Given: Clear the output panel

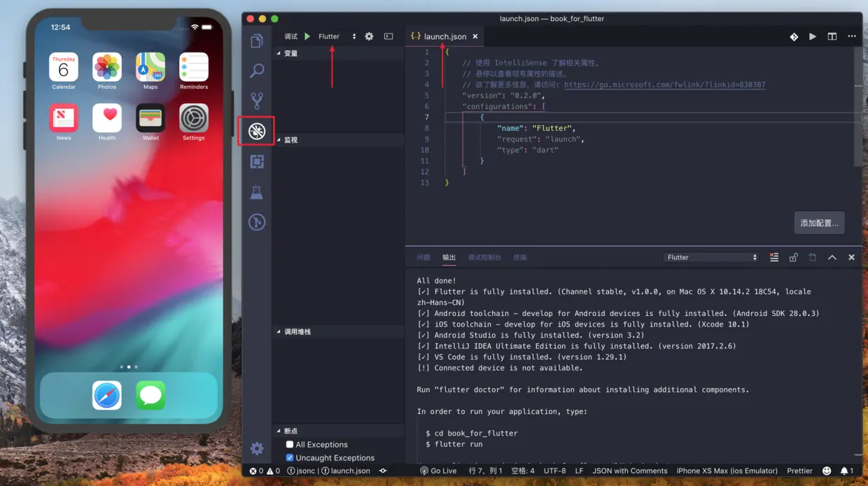Looking at the screenshot, I should (774, 257).
